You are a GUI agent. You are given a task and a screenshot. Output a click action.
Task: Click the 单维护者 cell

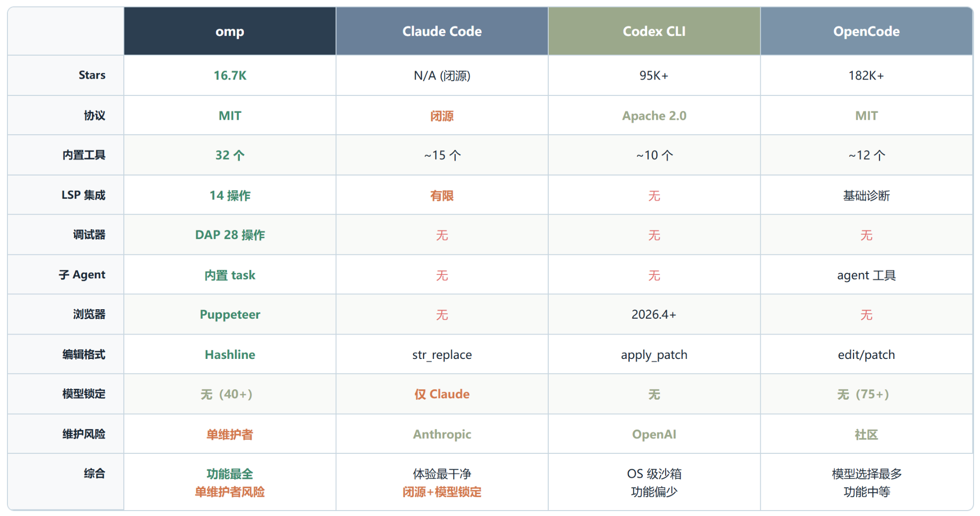point(230,434)
